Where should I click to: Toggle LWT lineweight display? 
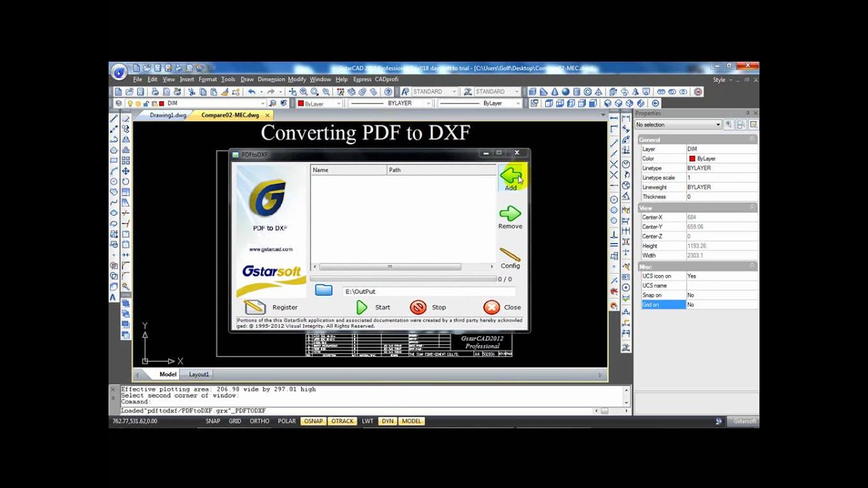tap(367, 421)
